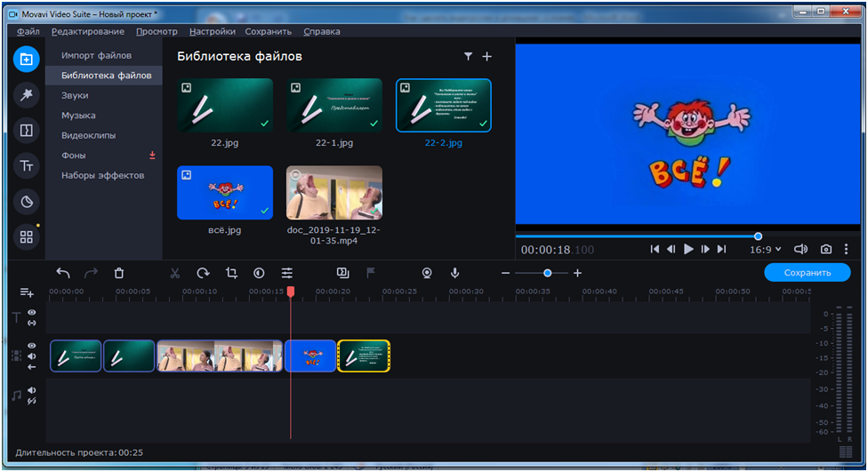The height and width of the screenshot is (472, 868).
Task: Add track with the plus-lines icon
Action: pyautogui.click(x=27, y=292)
